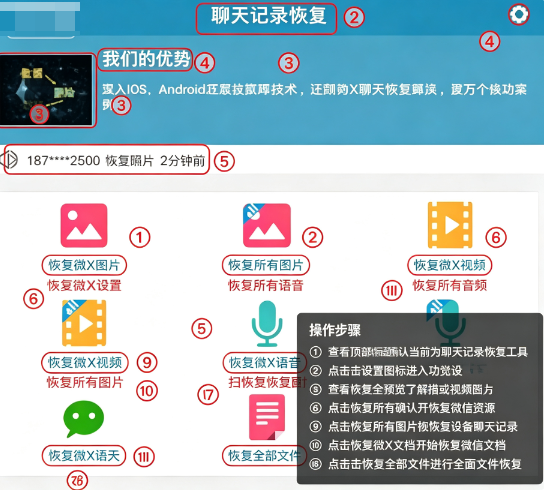Click the 恢复微X图片 label
544x490 pixels.
point(84,265)
